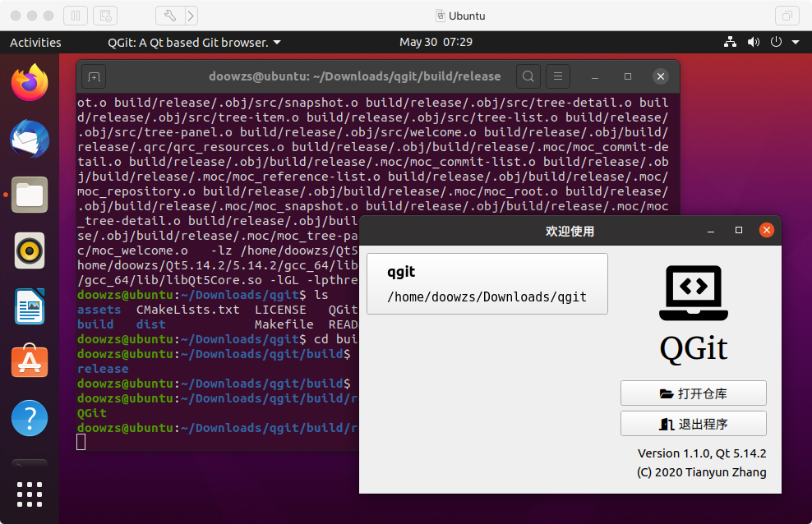Click the network status icon
Screen dimensions: 812x524
coord(730,43)
